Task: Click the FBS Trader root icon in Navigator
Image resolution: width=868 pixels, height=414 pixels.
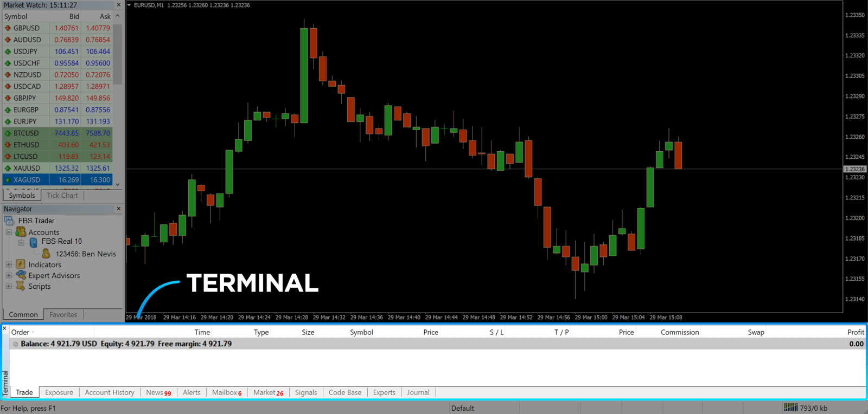Action: pyautogui.click(x=9, y=221)
